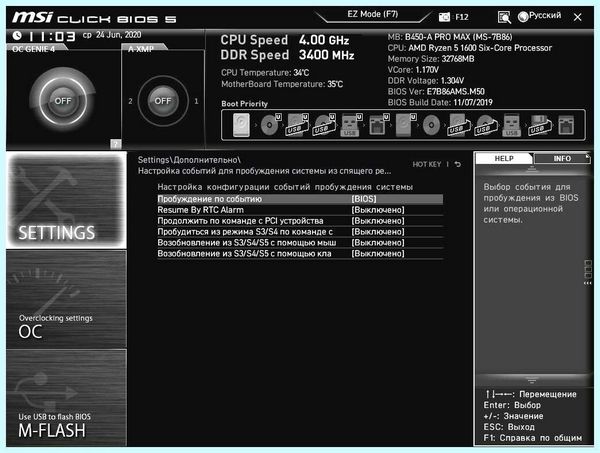Click the DDR Speed 3400 MHz readout
Image resolution: width=600 pixels, height=453 pixels.
click(287, 55)
